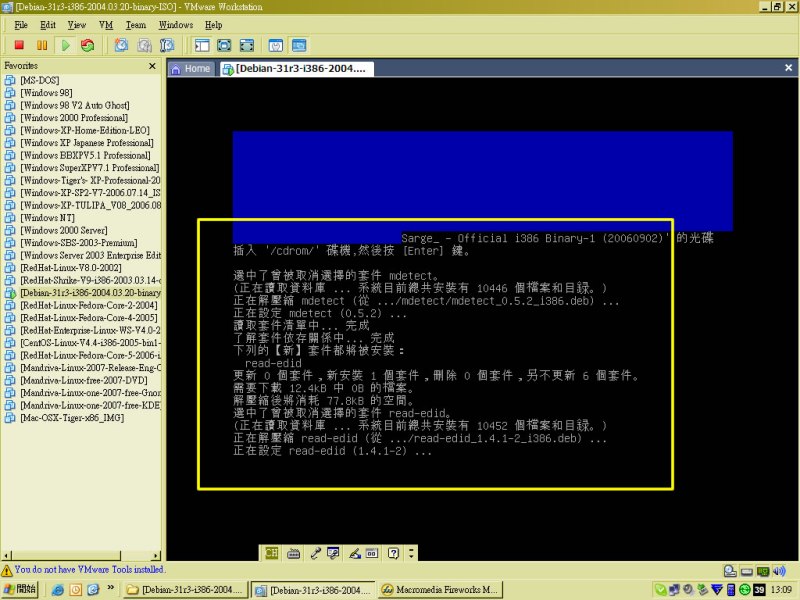Open the Team menu
Viewport: 800px width, 600px height.
click(136, 25)
